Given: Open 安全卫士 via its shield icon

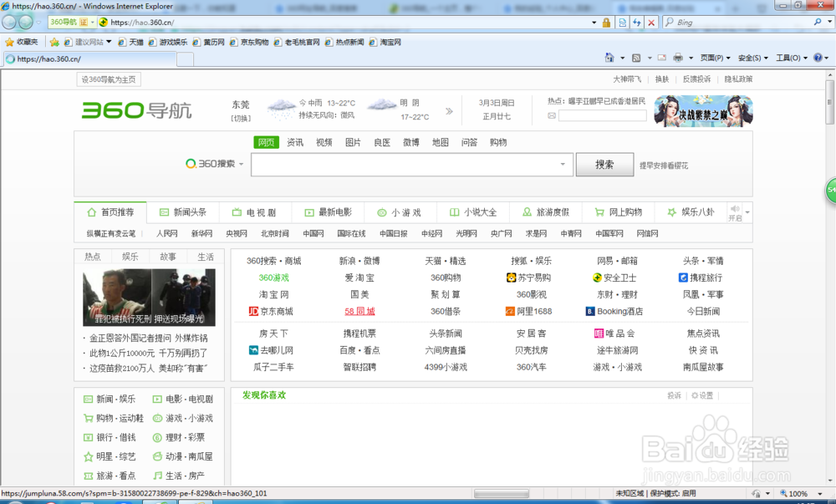Looking at the screenshot, I should coord(596,277).
